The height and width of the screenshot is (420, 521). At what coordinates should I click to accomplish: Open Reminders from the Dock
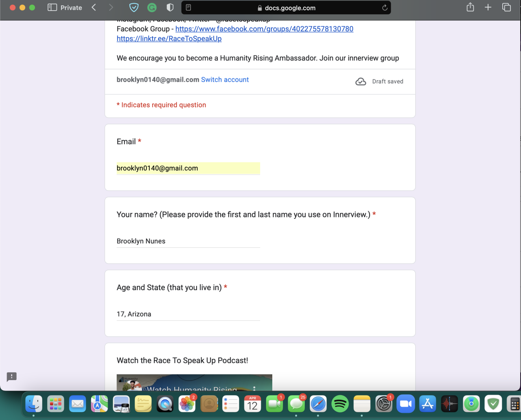pos(231,404)
